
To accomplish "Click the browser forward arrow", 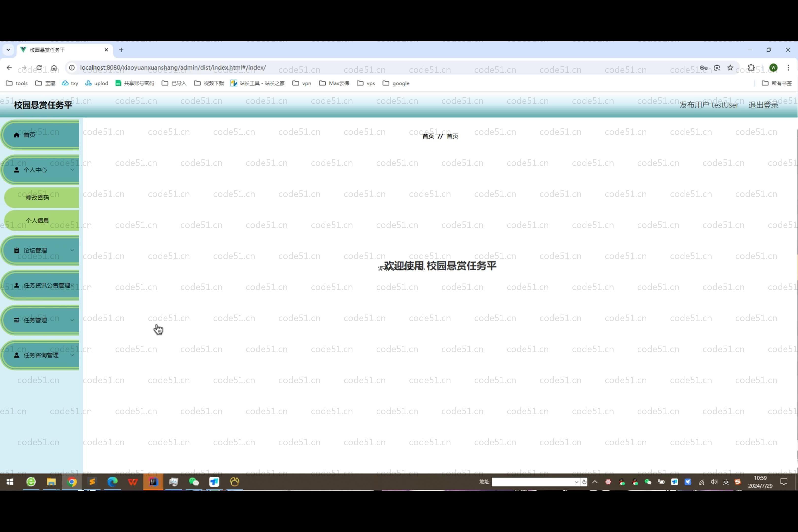I will 24,67.
